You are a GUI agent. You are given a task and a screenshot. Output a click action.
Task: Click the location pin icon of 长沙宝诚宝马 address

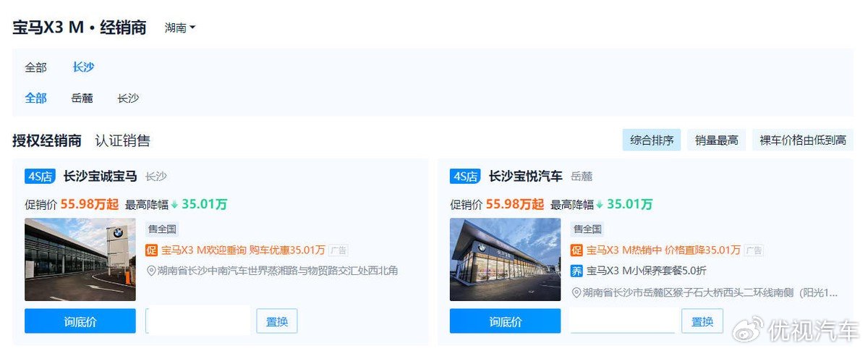(x=151, y=271)
